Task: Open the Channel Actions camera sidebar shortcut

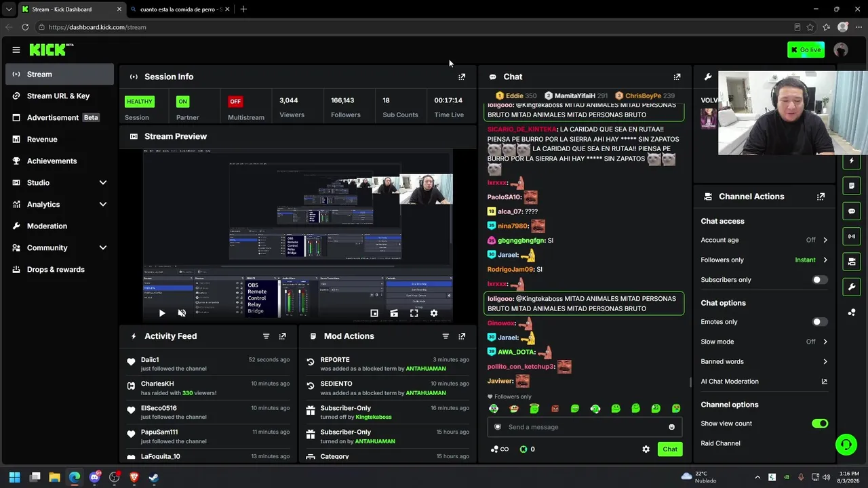Action: click(x=852, y=261)
